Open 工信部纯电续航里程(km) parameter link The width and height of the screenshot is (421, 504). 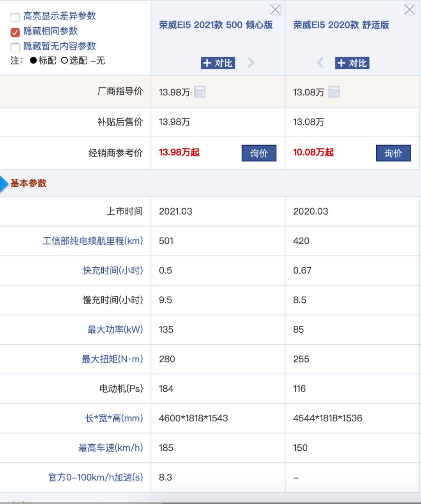pos(93,241)
